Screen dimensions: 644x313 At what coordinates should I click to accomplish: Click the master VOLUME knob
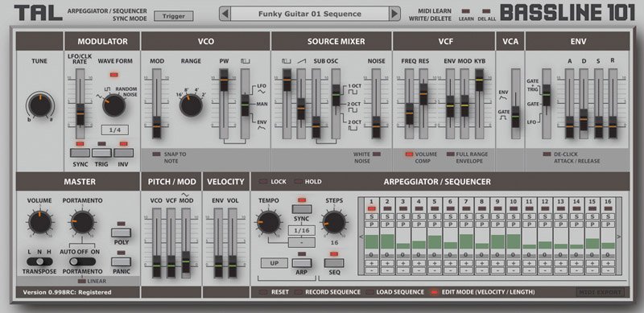click(39, 222)
